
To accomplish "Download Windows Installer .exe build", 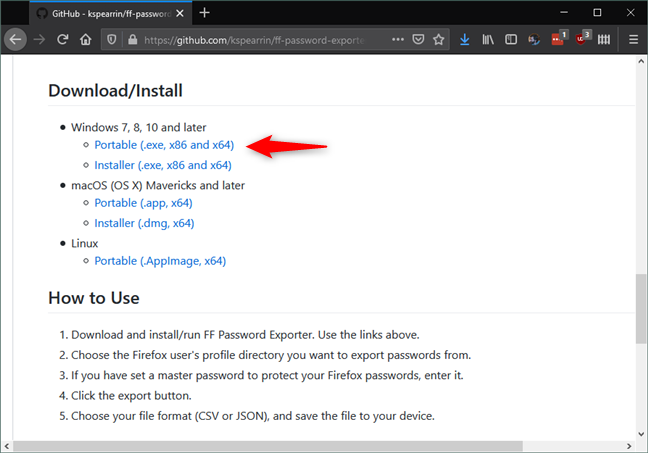I will 163,165.
